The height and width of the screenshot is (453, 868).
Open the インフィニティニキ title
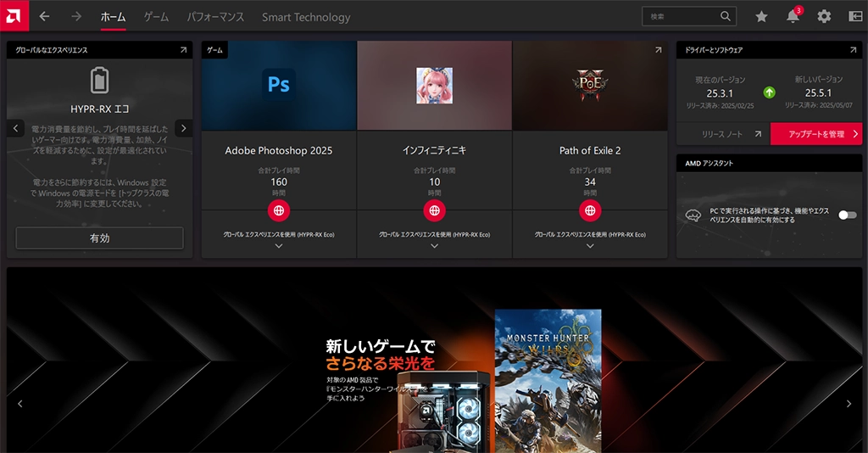[x=435, y=151]
